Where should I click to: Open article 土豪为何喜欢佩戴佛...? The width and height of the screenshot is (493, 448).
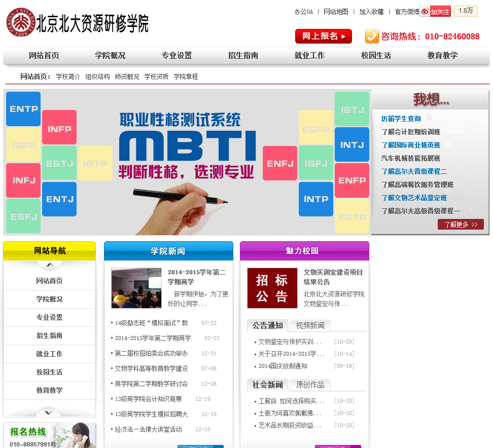(x=290, y=413)
